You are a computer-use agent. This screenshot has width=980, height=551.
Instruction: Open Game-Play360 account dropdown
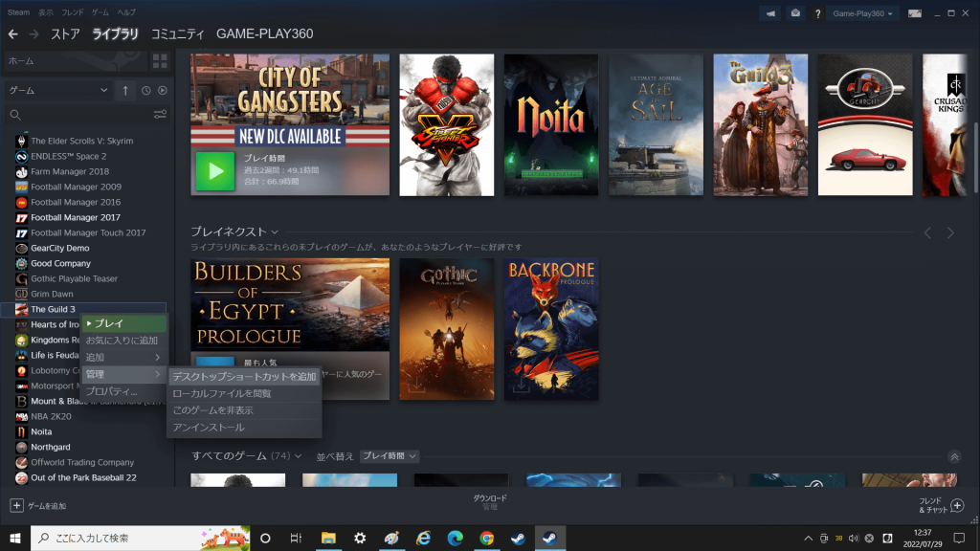862,13
